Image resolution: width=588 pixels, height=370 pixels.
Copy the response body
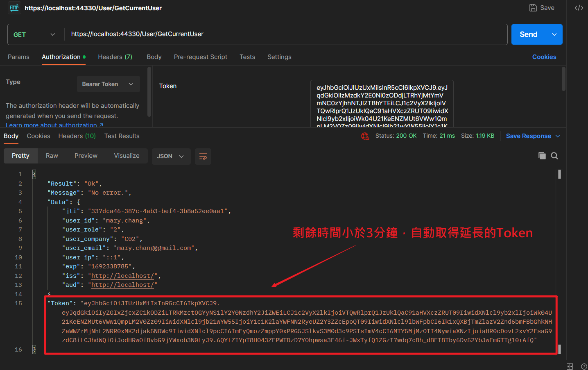542,156
